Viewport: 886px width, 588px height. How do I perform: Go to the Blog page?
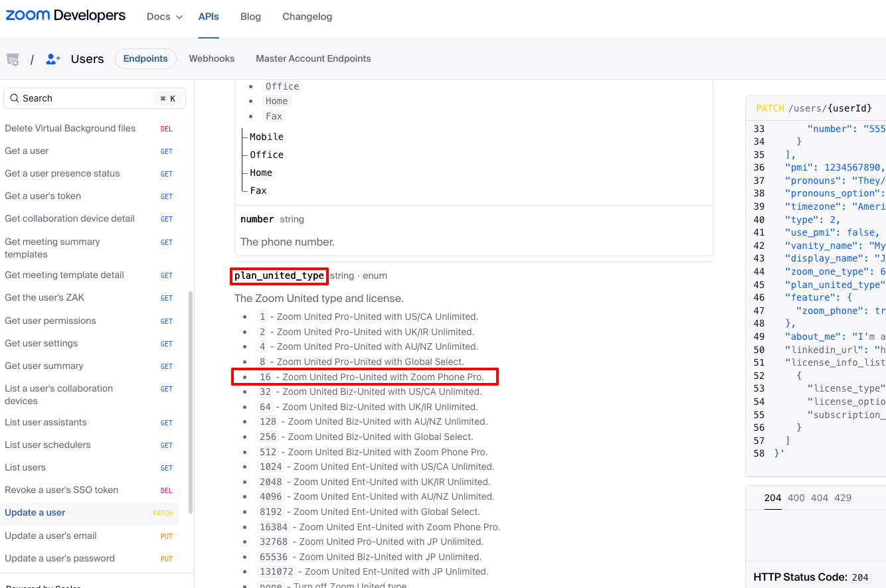tap(250, 17)
